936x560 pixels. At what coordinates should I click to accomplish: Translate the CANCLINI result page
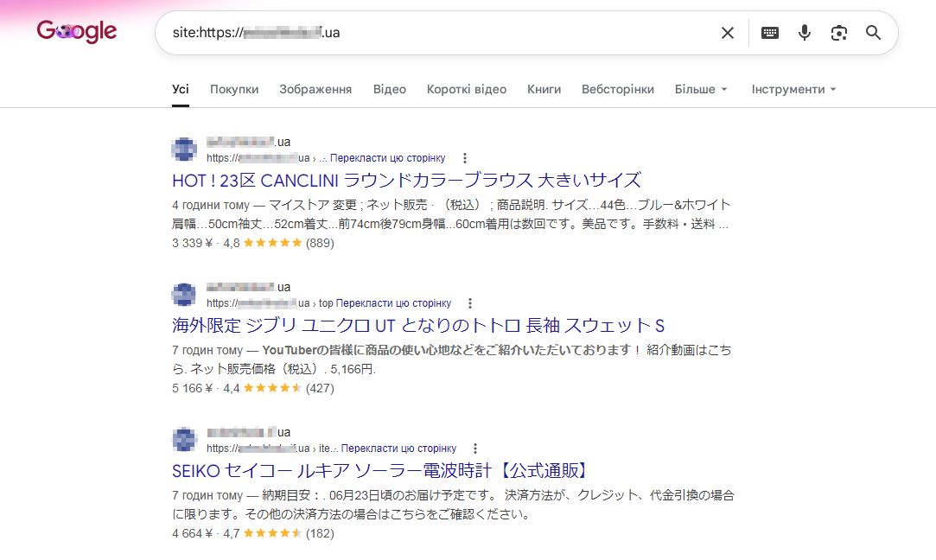coord(387,158)
